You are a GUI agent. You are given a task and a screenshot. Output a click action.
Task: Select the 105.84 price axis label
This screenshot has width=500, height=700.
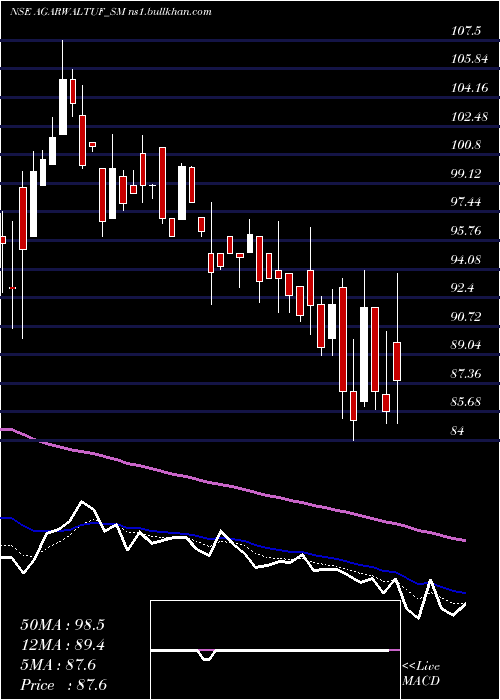pyautogui.click(x=469, y=59)
